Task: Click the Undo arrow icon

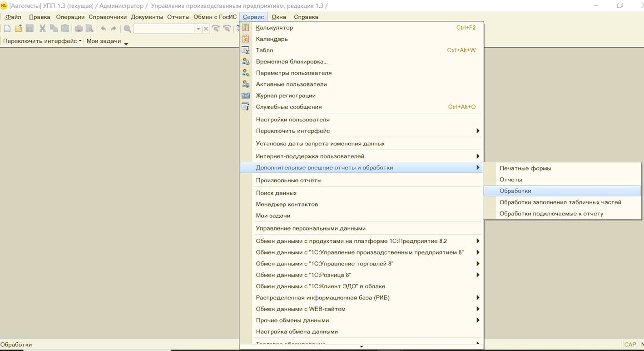Action: click(x=103, y=29)
